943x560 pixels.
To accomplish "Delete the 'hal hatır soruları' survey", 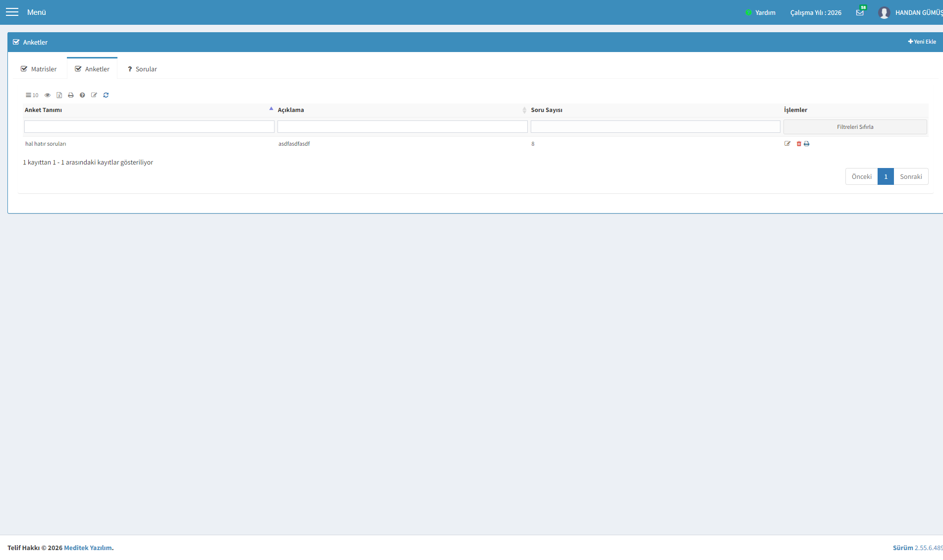I will 799,144.
